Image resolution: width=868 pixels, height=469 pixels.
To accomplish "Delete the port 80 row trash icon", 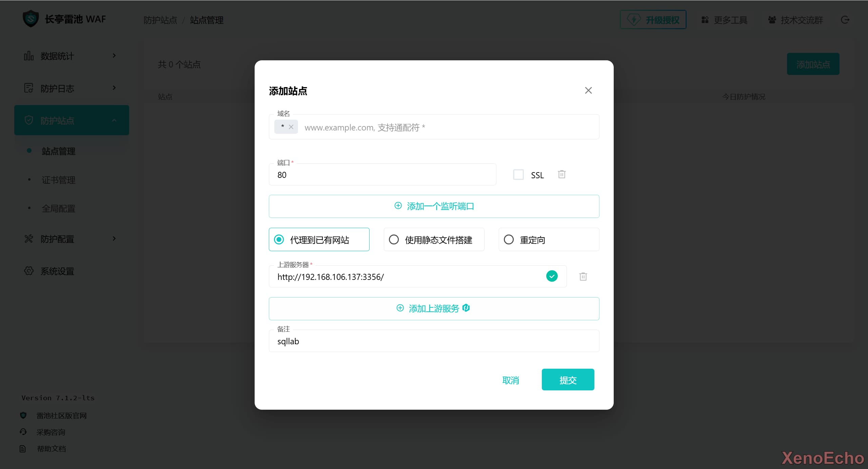I will click(561, 174).
